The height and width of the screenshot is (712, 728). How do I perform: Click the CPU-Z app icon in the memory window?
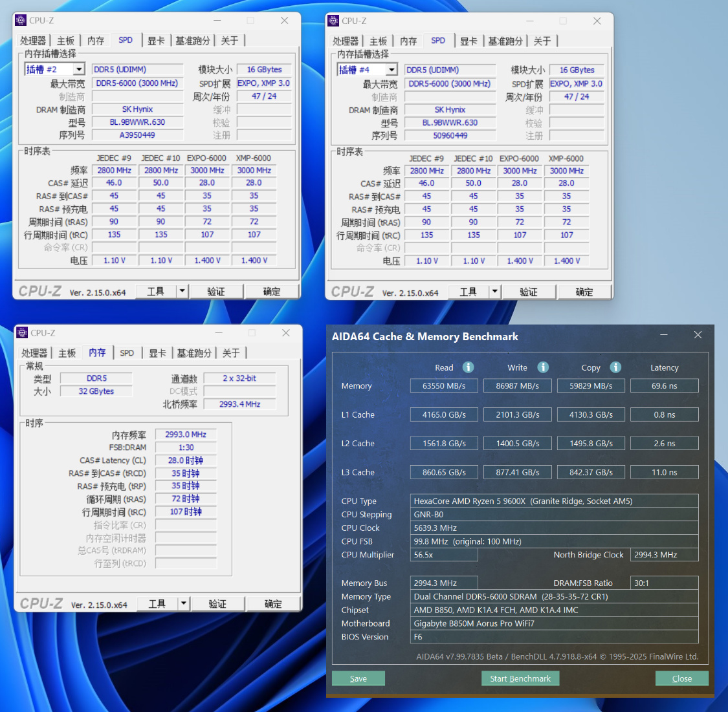pos(22,332)
